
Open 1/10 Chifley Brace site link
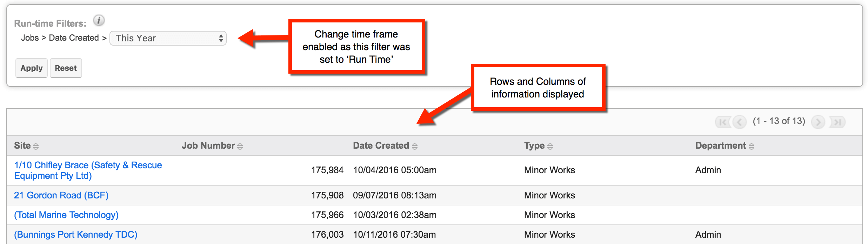[88, 170]
